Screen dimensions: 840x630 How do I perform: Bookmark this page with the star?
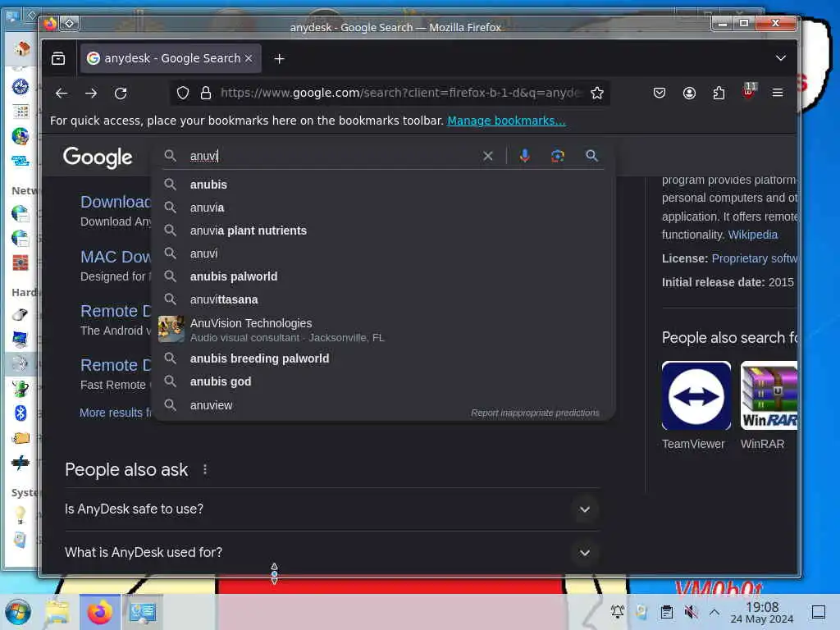[597, 94]
